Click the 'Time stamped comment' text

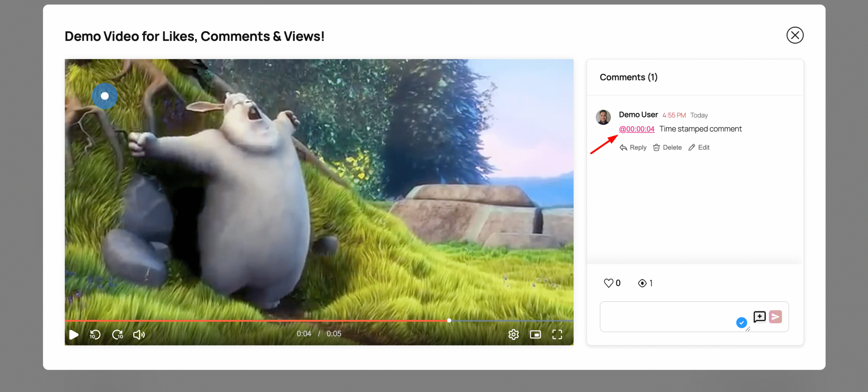[x=701, y=129]
